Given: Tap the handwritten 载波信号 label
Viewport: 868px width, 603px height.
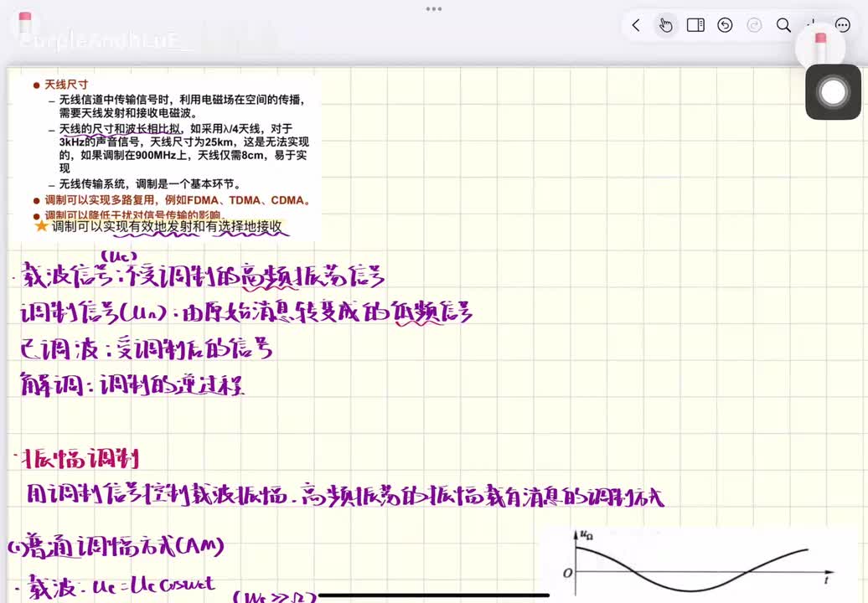Looking at the screenshot, I should pyautogui.click(x=67, y=276).
